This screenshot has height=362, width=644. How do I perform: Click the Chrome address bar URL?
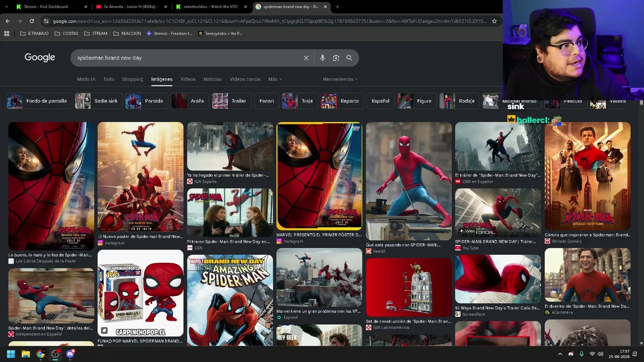[270, 21]
